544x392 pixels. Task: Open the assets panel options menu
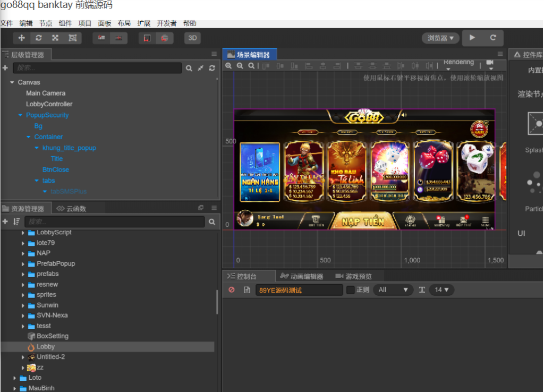pyautogui.click(x=214, y=208)
